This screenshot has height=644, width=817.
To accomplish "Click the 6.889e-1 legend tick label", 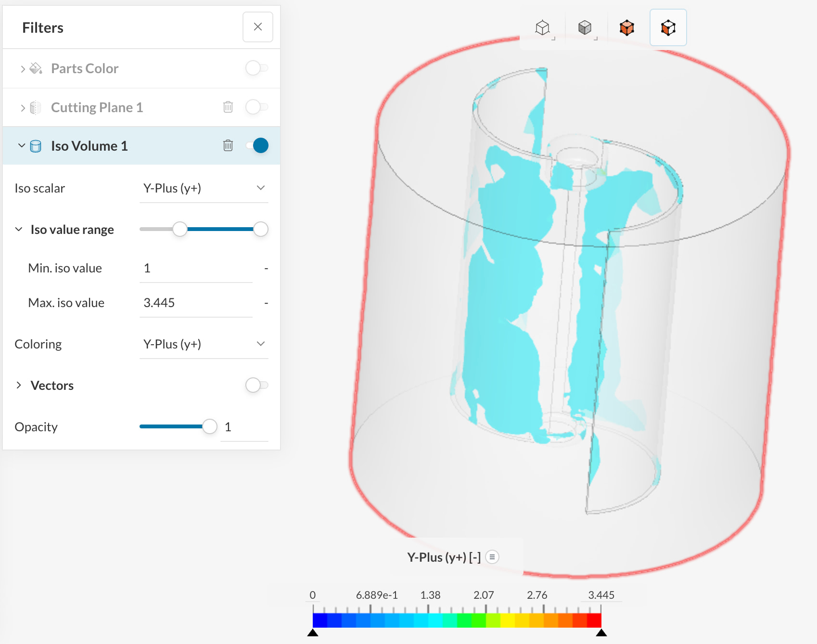I will [x=377, y=595].
